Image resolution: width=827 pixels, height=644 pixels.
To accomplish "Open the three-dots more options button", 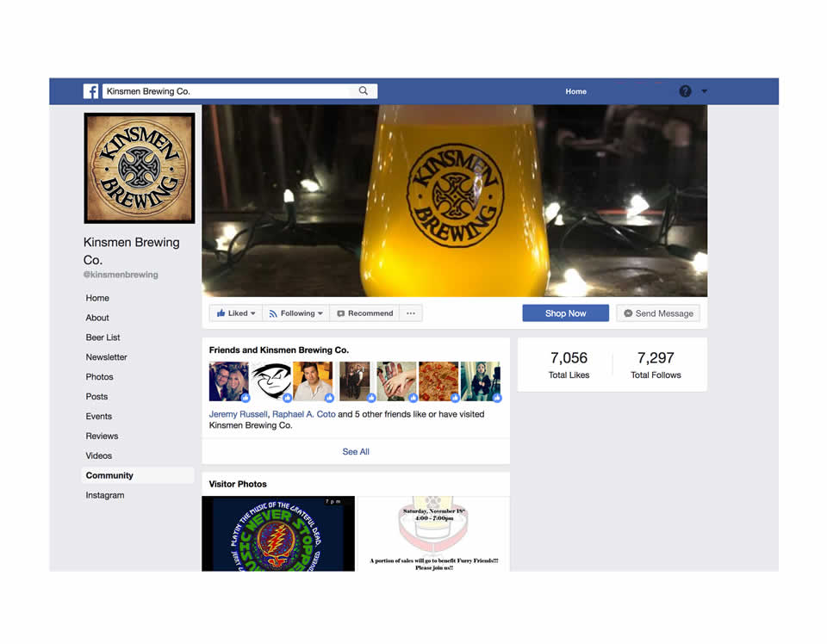I will click(411, 313).
